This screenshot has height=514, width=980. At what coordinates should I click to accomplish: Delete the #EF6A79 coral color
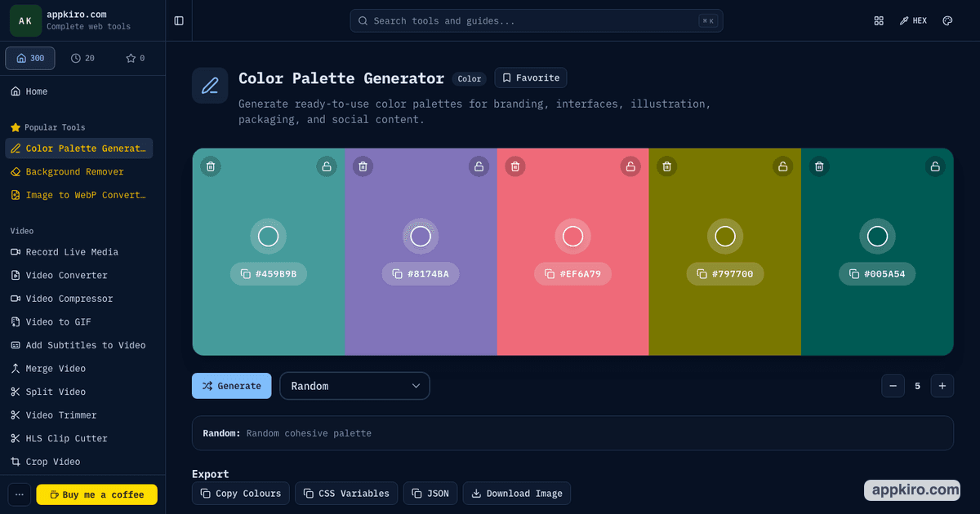click(514, 166)
